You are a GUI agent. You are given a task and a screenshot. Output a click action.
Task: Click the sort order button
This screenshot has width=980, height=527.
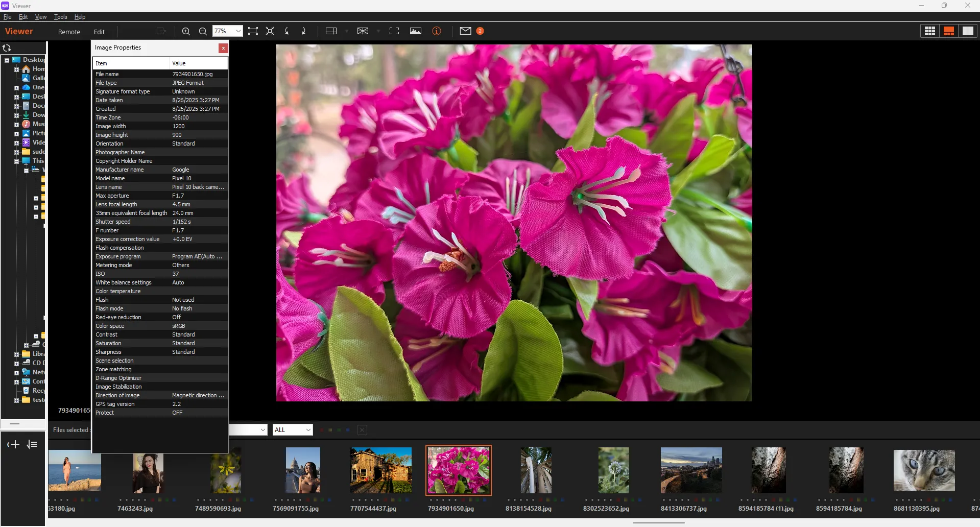[32, 444]
